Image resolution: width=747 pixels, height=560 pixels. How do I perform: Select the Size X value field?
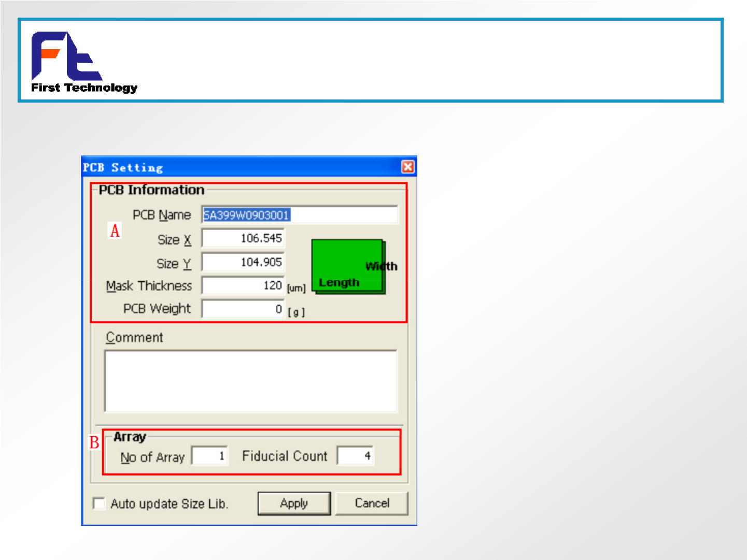(243, 238)
